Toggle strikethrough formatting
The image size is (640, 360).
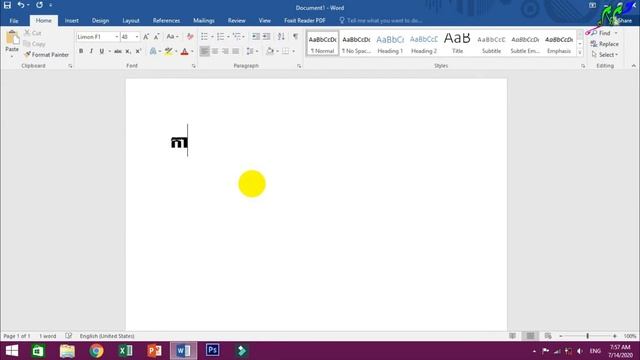point(118,51)
